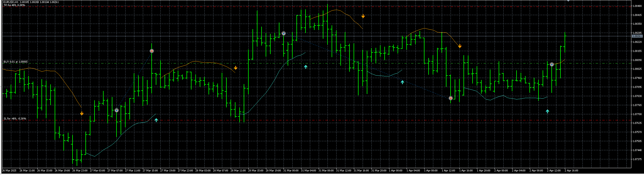Select the dashed stop-loss line near 1.07660
This screenshot has width=644, height=175.
(317, 120)
